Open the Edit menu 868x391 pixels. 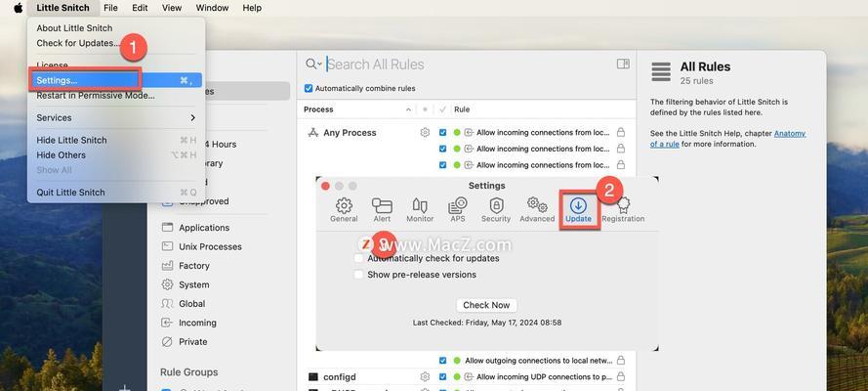pos(140,8)
